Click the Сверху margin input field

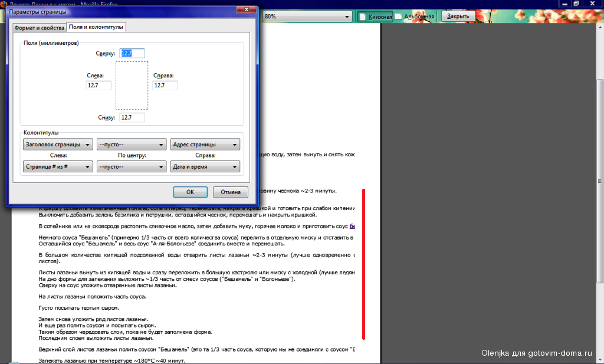click(132, 53)
